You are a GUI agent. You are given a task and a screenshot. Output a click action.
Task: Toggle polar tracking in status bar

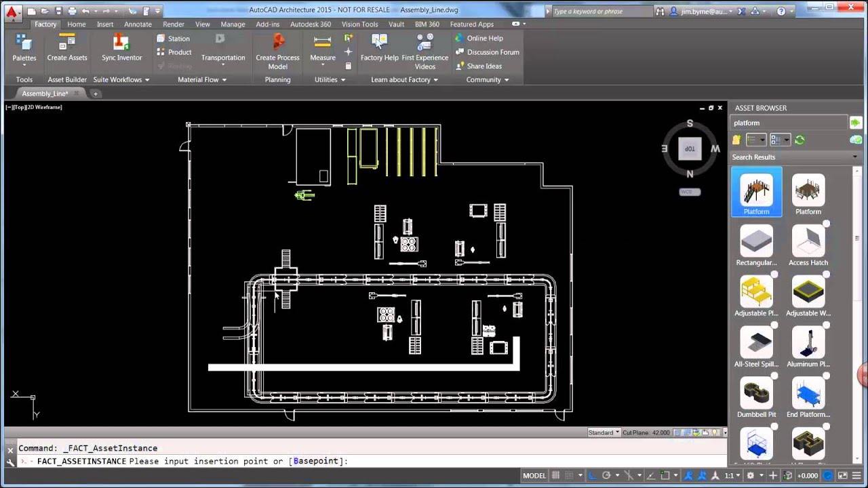click(x=606, y=475)
